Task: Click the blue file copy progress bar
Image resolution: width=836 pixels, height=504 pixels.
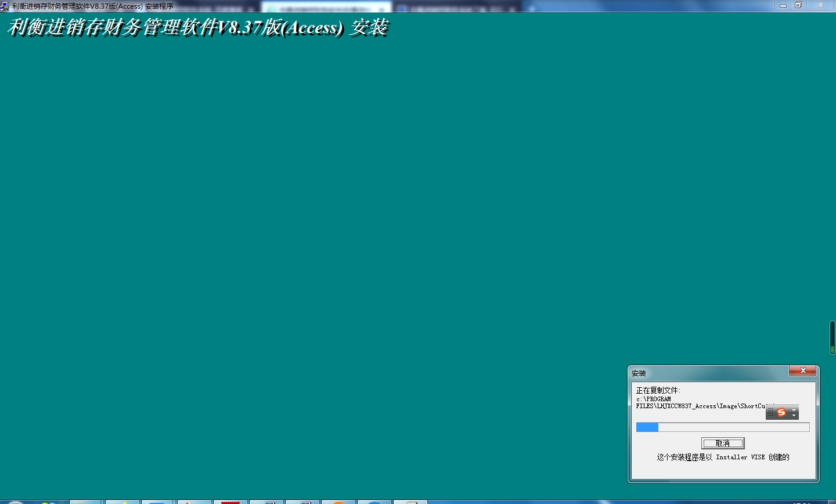Action: [723, 427]
